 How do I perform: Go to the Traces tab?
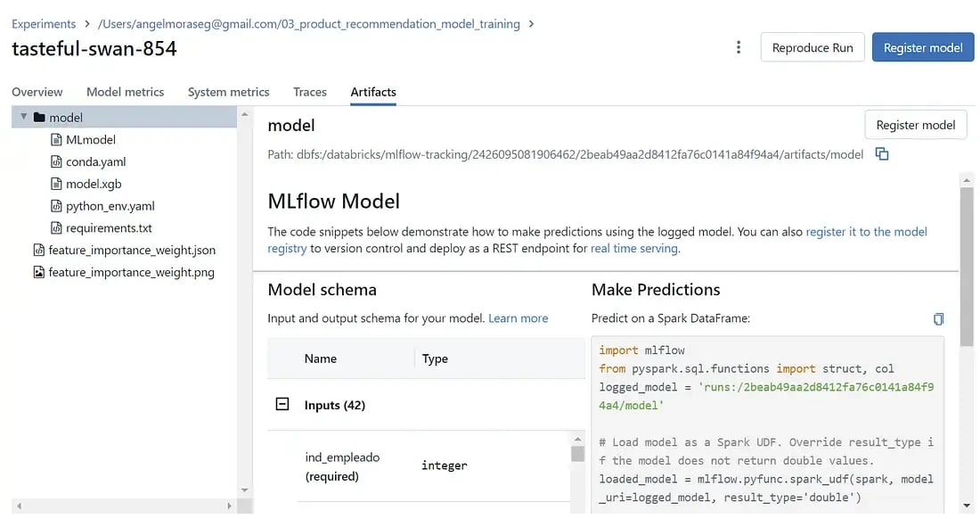click(309, 92)
